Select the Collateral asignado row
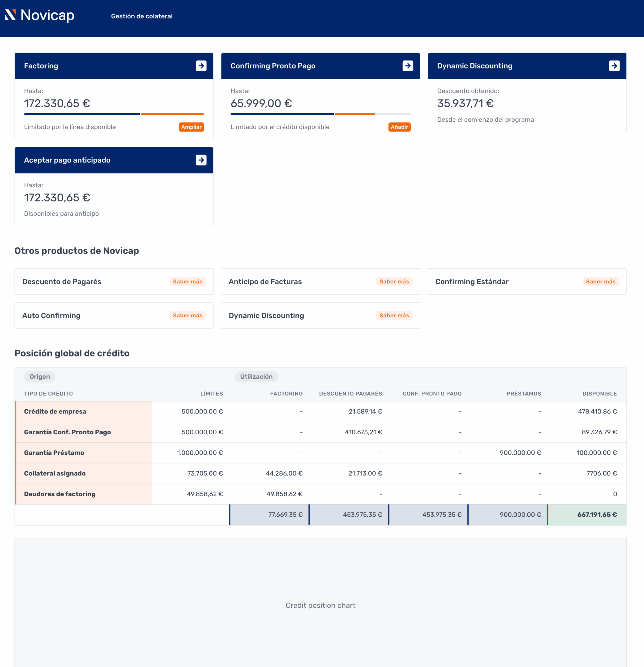 coord(55,473)
